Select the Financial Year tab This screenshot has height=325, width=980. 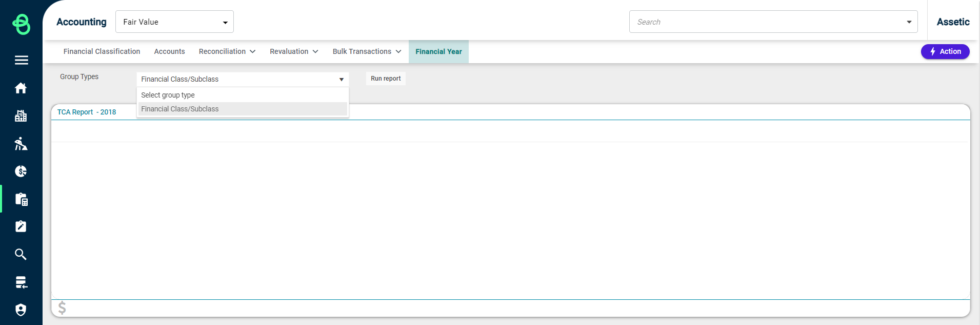tap(438, 51)
